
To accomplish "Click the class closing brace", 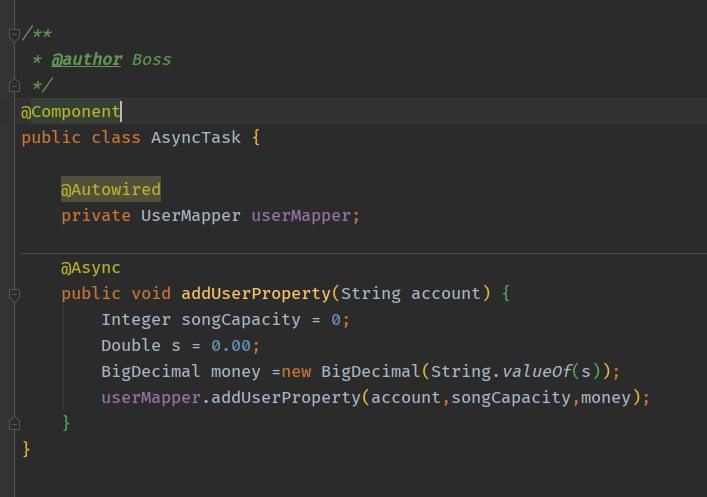I will coord(26,449).
